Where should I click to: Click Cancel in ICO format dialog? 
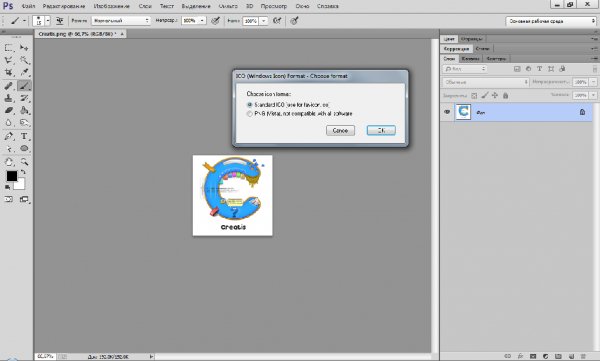pos(340,131)
